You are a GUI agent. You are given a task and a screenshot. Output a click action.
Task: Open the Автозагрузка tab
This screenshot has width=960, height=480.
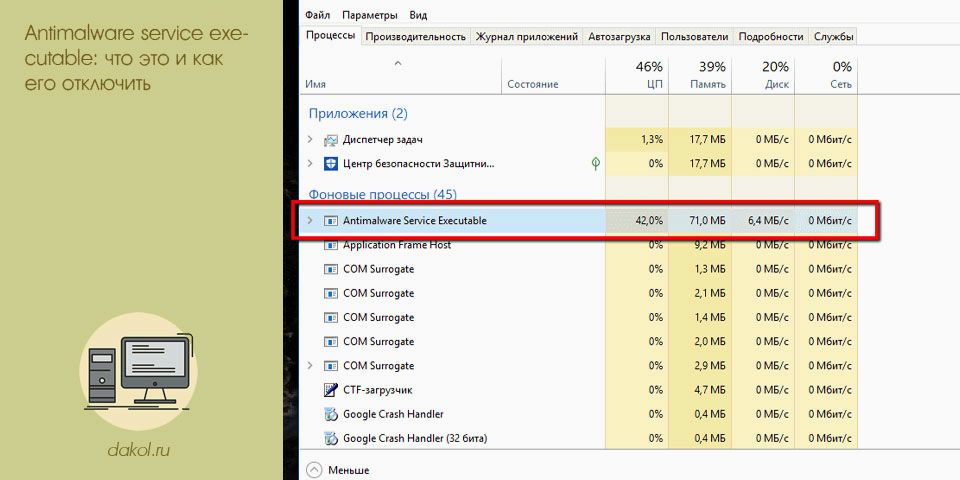pos(619,37)
